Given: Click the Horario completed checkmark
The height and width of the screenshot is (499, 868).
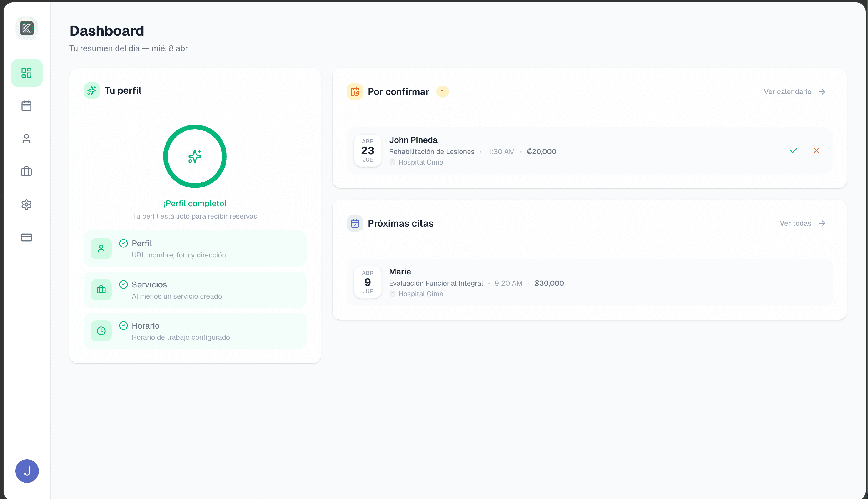Looking at the screenshot, I should [123, 325].
